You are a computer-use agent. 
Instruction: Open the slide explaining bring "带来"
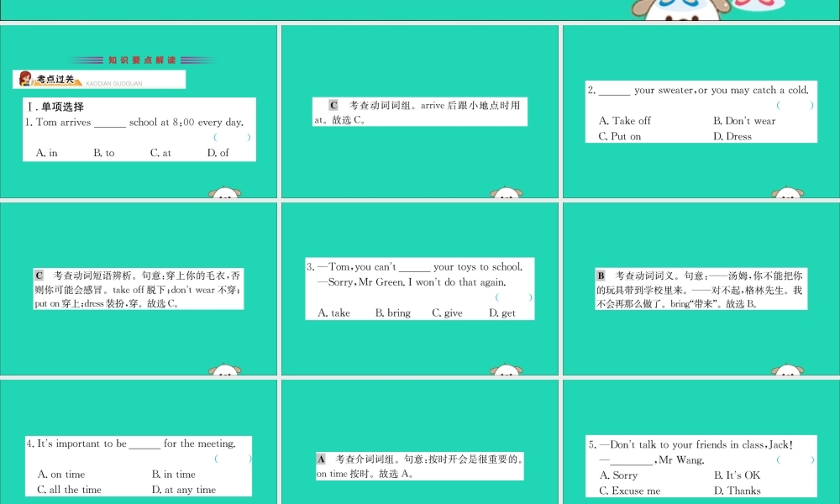(x=701, y=289)
